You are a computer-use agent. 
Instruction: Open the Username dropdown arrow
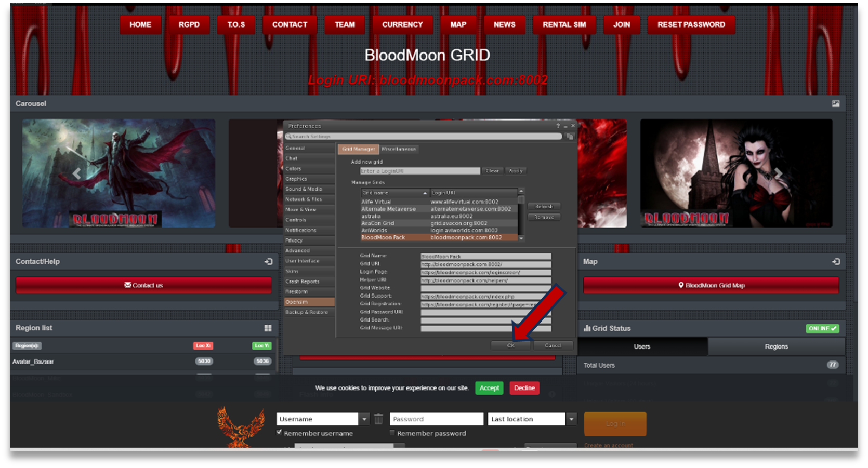[364, 419]
